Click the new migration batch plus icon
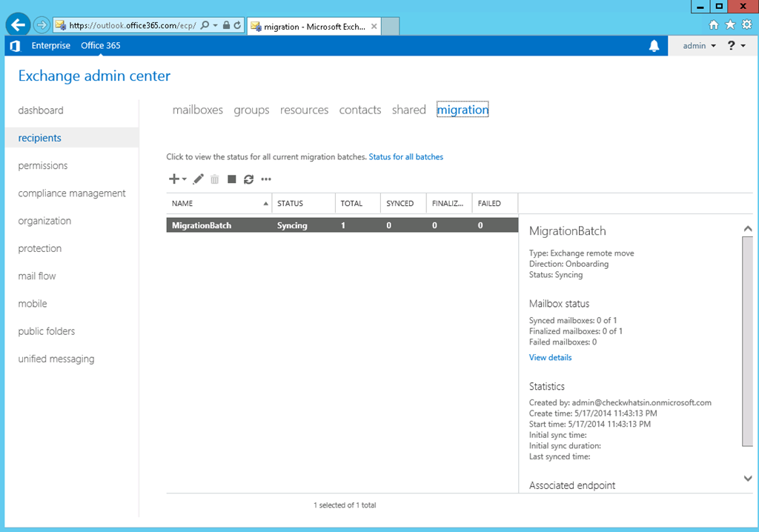Screen dimensions: 759x532 pos(173,179)
